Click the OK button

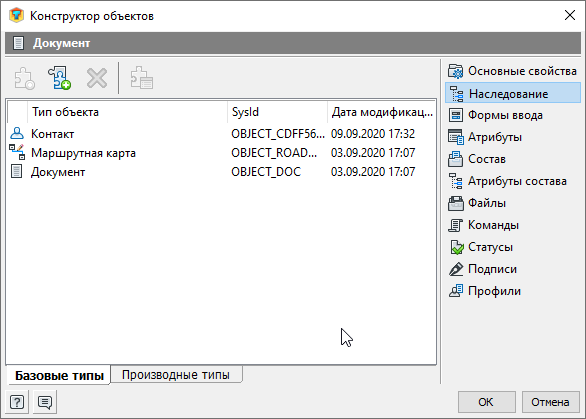[x=487, y=402]
